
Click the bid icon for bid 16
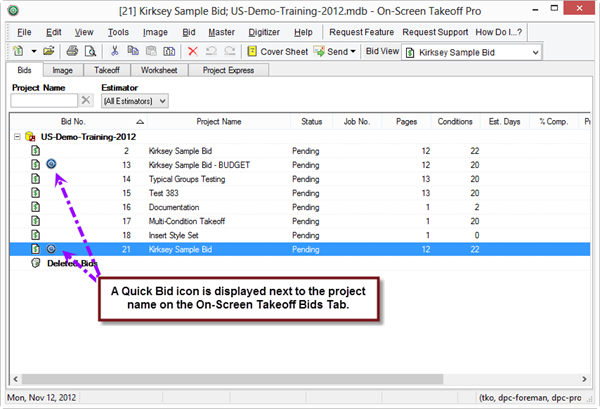[x=36, y=207]
